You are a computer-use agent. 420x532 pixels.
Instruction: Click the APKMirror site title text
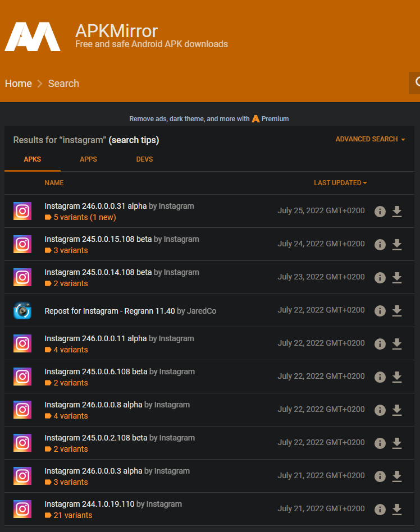pos(116,31)
